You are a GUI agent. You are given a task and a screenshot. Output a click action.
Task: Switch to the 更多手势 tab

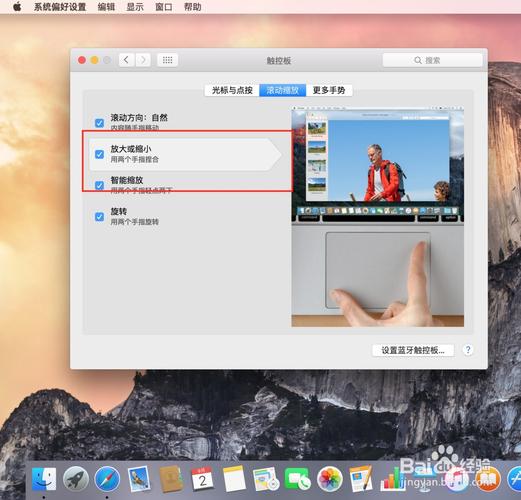pos(329,90)
